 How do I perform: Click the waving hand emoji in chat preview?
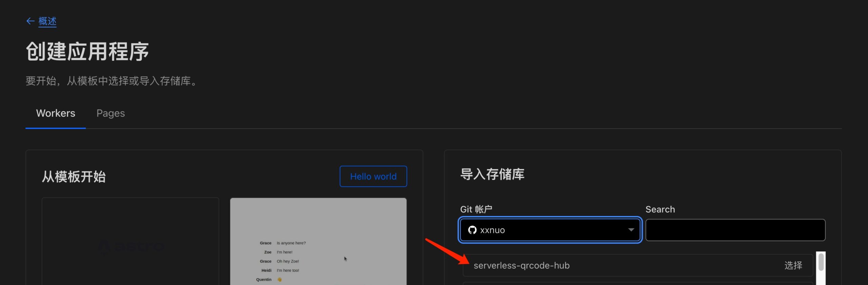pyautogui.click(x=279, y=280)
